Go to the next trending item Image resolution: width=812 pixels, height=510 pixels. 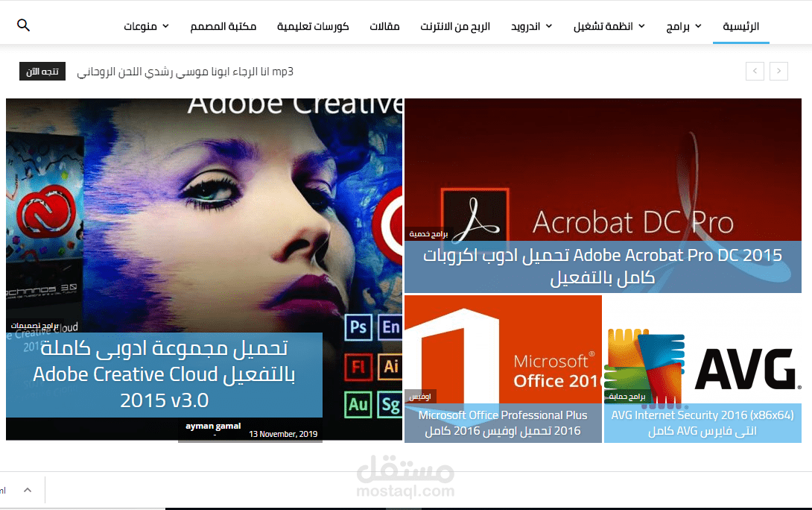pos(778,71)
